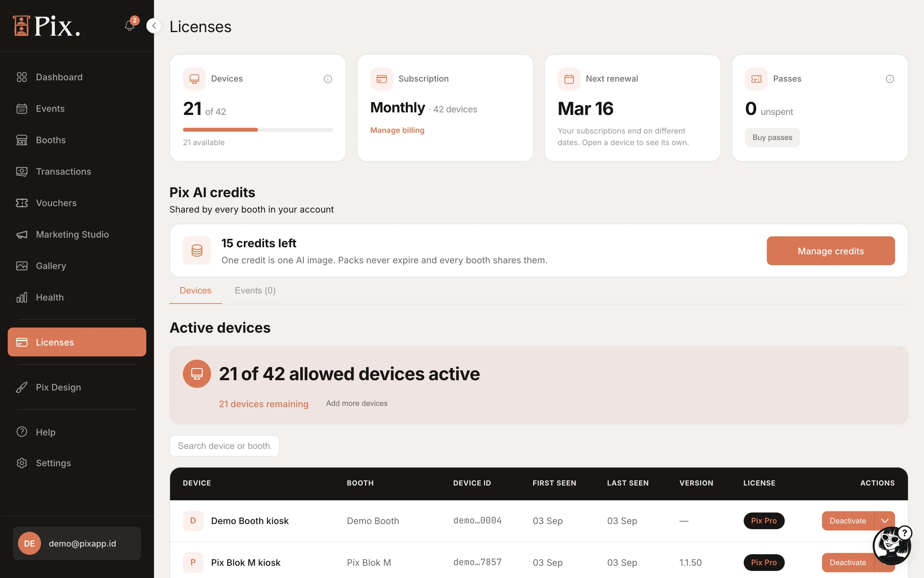Viewport: 924px width, 578px height.
Task: Click the Booths storefront icon
Action: [x=22, y=140]
